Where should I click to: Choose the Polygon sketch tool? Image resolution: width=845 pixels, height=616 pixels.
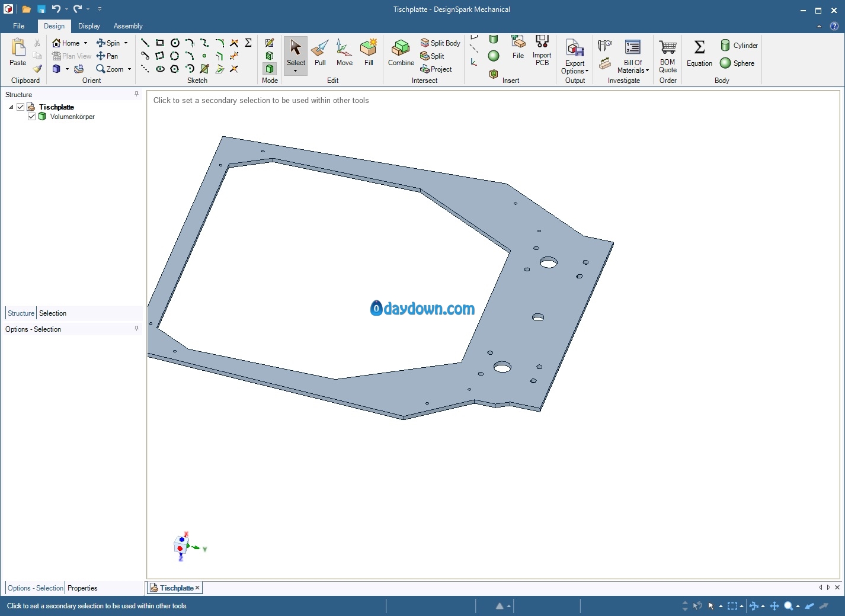[175, 69]
